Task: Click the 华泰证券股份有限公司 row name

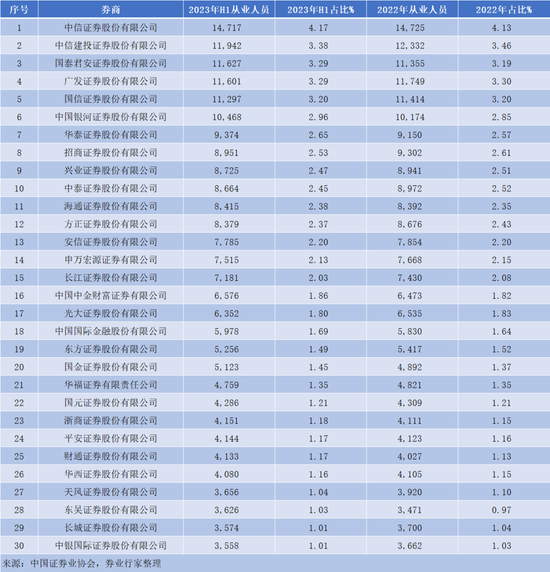Action: (x=111, y=135)
